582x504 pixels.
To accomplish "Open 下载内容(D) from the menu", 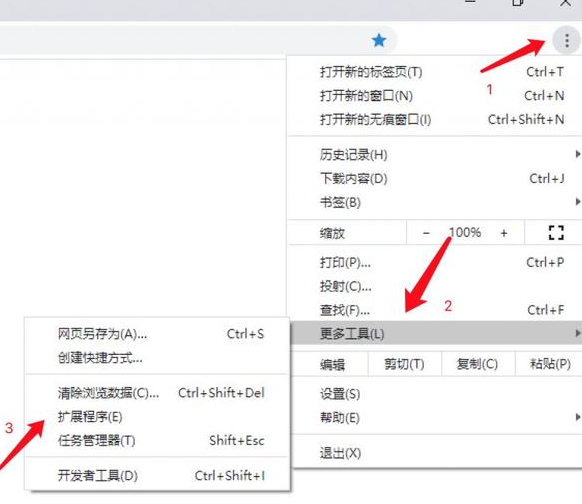I will (434, 179).
